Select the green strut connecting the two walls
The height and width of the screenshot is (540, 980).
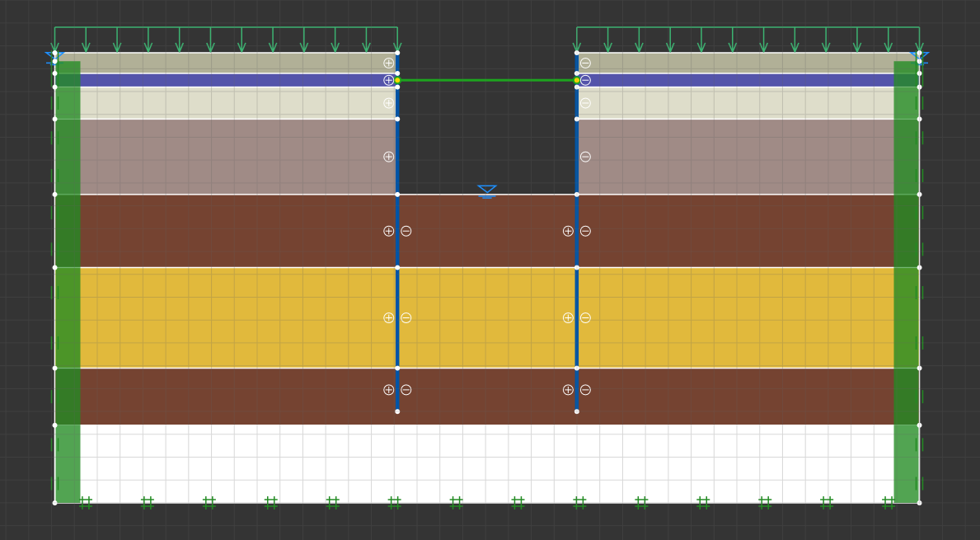pos(486,80)
